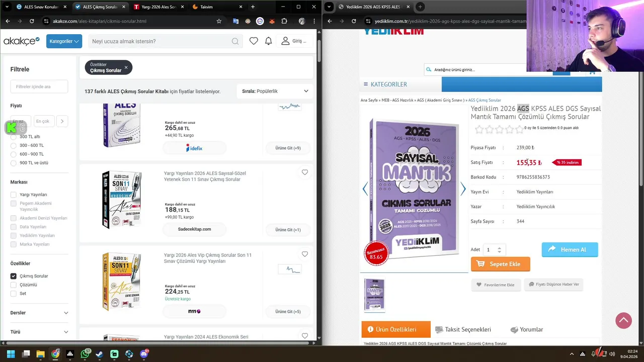Click the Filtreler içinde ara input
The height and width of the screenshot is (362, 644).
click(x=39, y=86)
